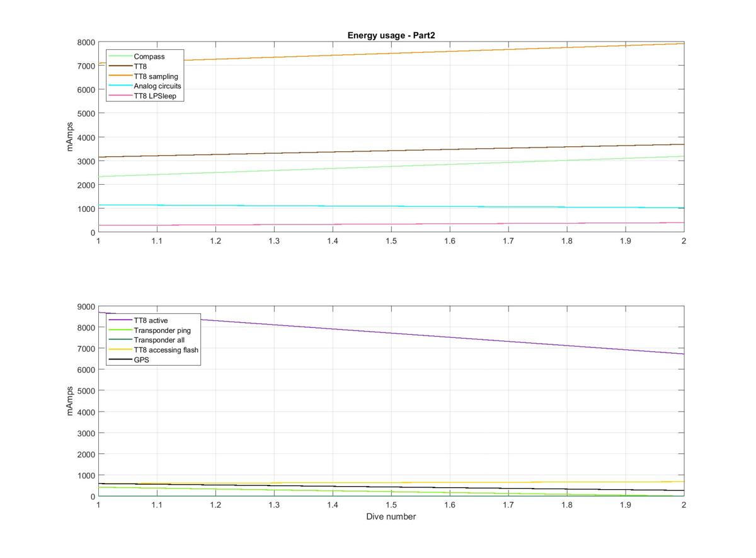Click the 8000 tick label on top plot
This screenshot has height=558, width=756.
86,42
